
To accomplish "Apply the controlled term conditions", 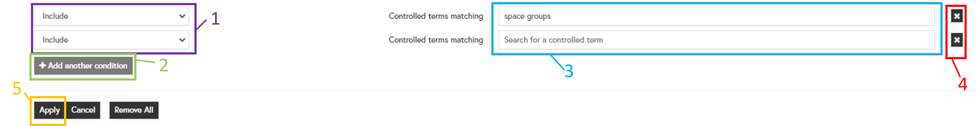I will (49, 110).
